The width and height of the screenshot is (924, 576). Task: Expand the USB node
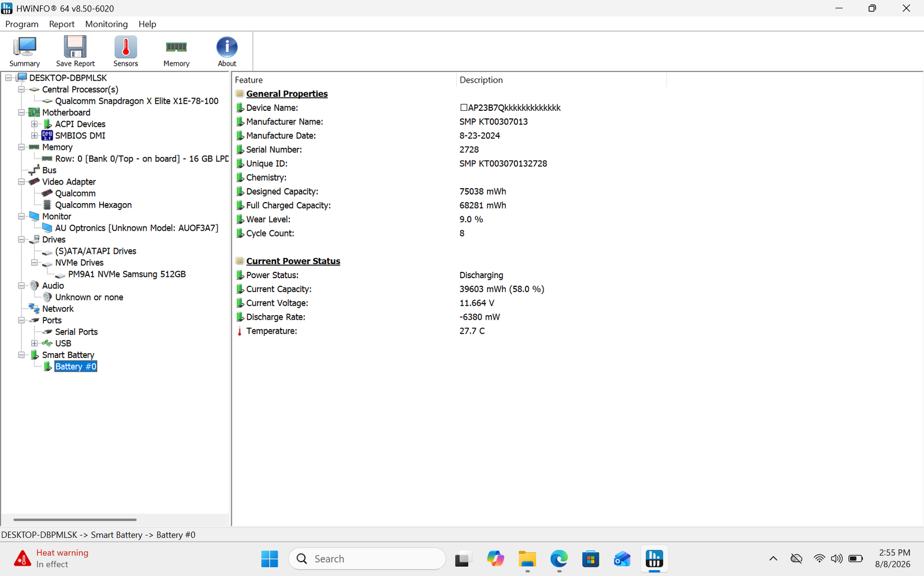pyautogui.click(x=35, y=343)
